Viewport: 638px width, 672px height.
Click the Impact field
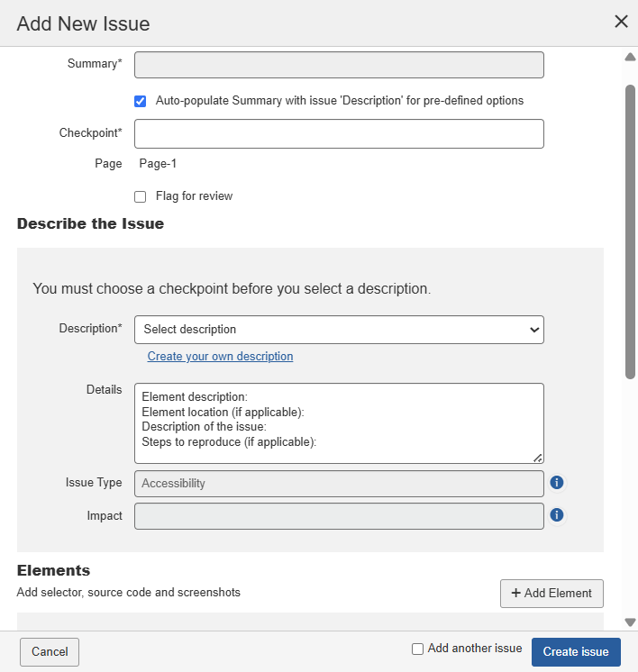pyautogui.click(x=339, y=516)
